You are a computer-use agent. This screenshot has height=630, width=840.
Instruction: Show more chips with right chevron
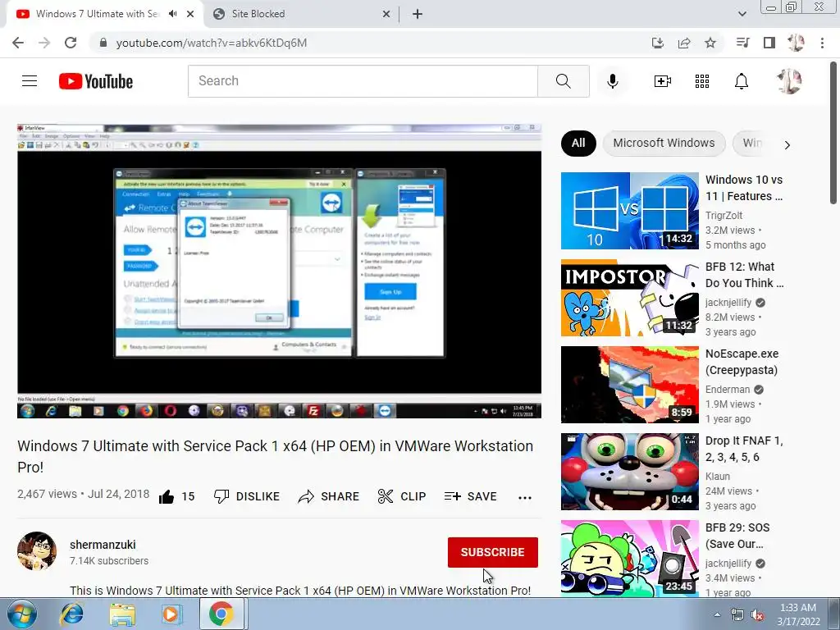click(x=787, y=144)
